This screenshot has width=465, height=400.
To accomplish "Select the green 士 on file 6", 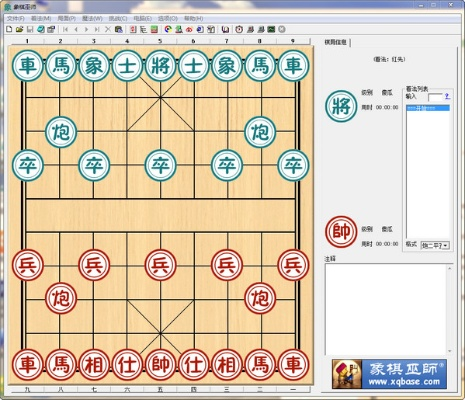I will [194, 66].
